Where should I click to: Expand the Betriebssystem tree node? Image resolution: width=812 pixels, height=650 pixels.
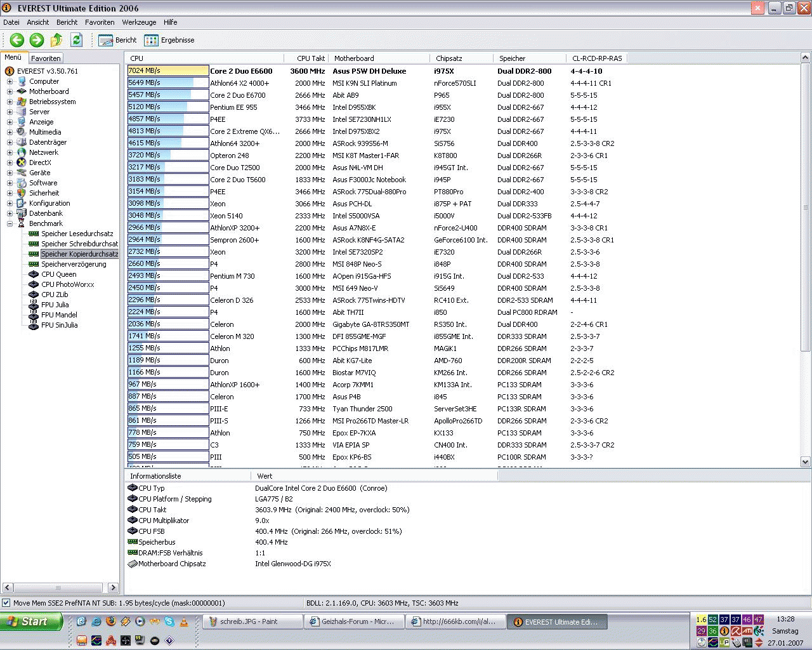(x=10, y=102)
